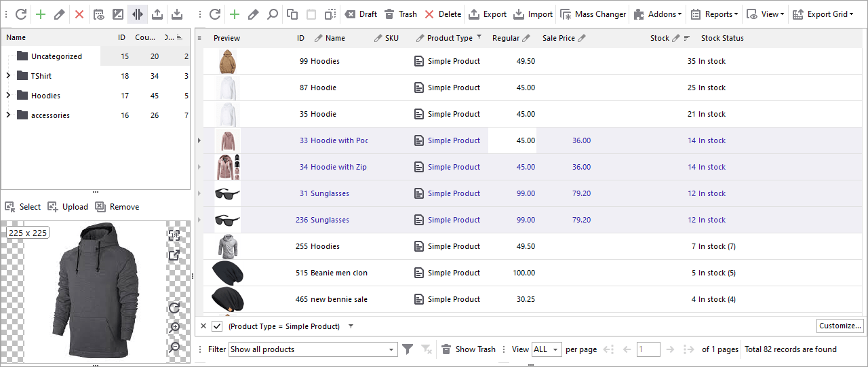
Task: Expand the accessories category tree node
Action: coord(8,115)
